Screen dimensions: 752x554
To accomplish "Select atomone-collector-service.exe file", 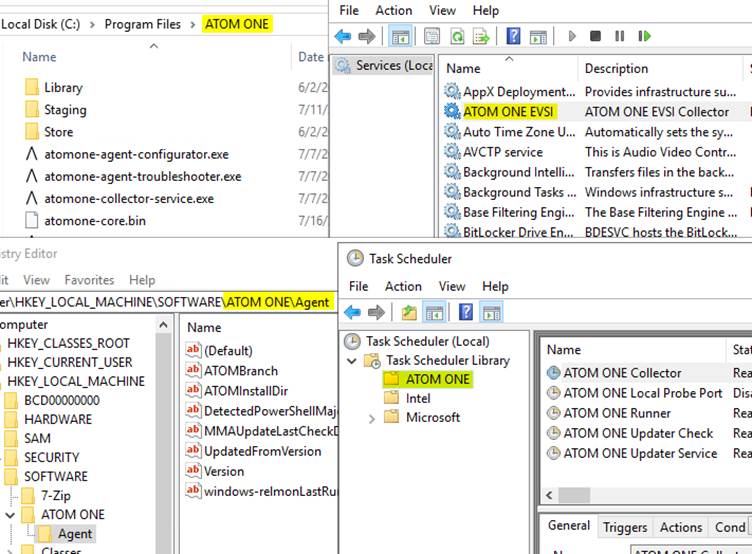I will [x=129, y=199].
